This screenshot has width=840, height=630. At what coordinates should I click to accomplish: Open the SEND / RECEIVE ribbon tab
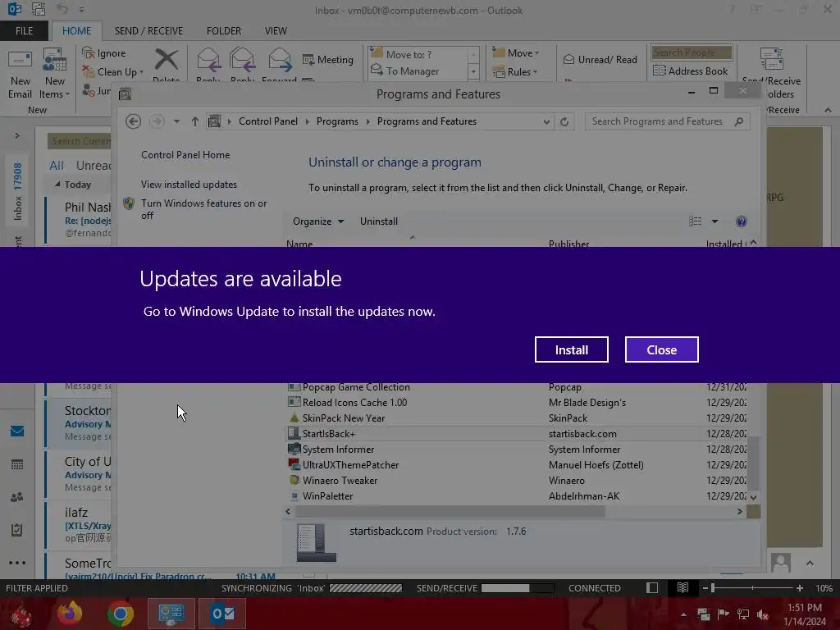point(148,31)
